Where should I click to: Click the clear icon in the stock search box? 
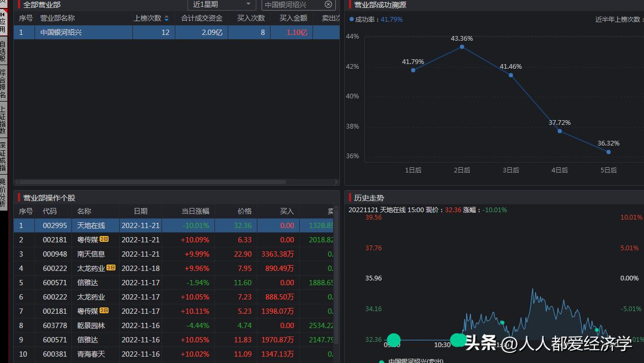(x=328, y=5)
